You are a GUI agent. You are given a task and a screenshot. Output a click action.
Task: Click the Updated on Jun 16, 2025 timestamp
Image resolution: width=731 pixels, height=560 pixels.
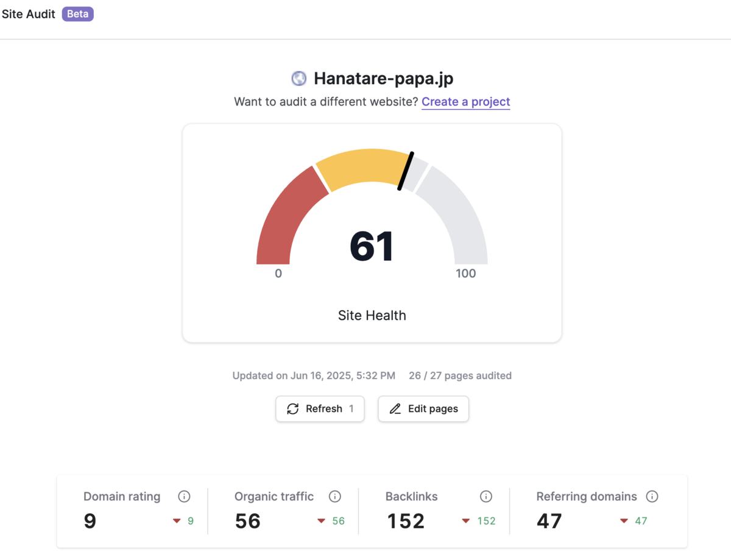pos(314,376)
